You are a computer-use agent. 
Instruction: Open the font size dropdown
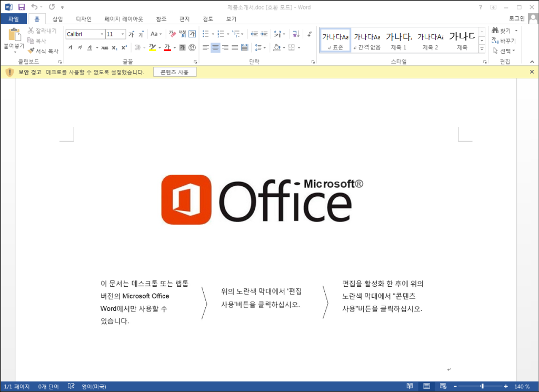pos(123,34)
